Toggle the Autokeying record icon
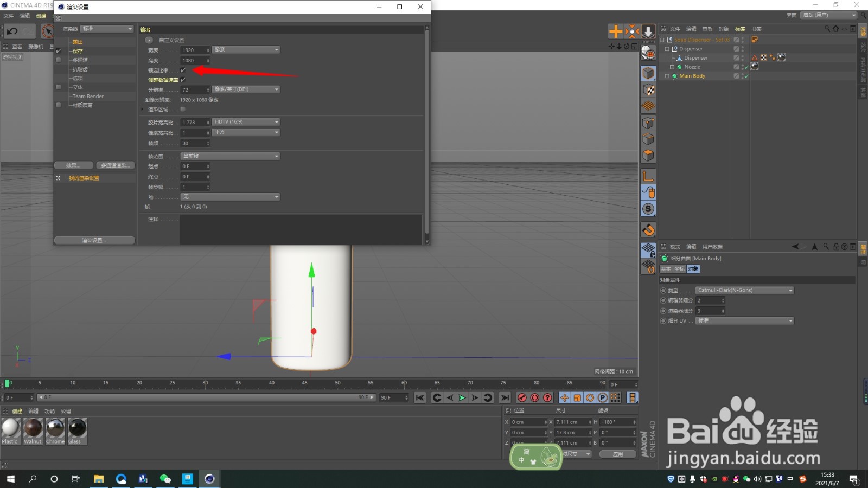Screen dimensions: 868x488 point(535,397)
